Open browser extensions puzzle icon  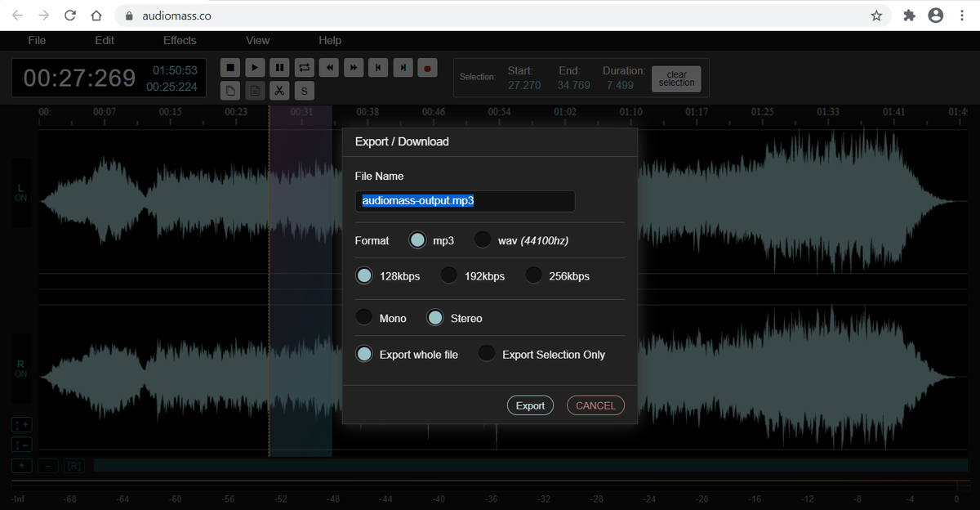[x=910, y=16]
